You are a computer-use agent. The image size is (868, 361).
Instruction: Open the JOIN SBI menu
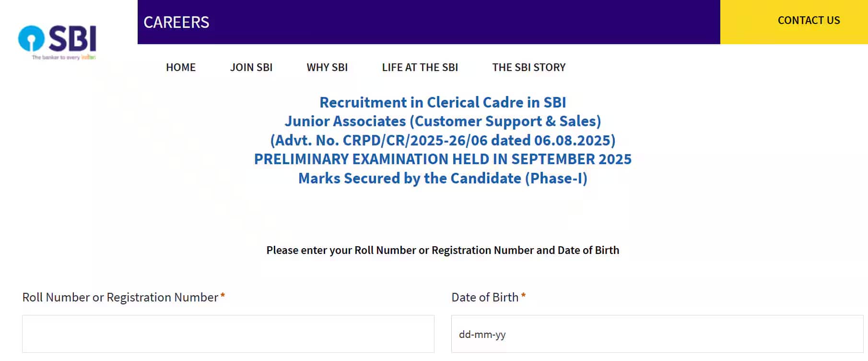(251, 67)
